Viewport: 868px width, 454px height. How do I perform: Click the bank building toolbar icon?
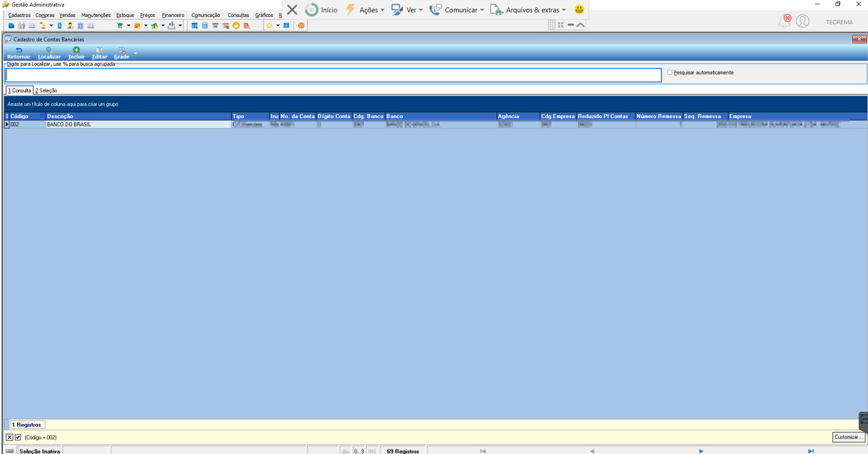pyautogui.click(x=80, y=26)
